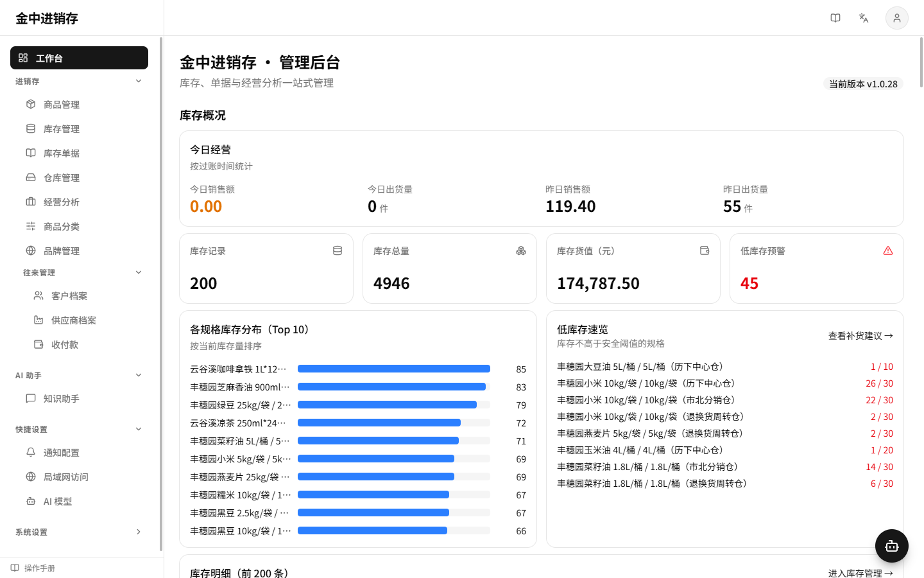
Task: Click the 客户档案 users icon
Action: click(38, 295)
